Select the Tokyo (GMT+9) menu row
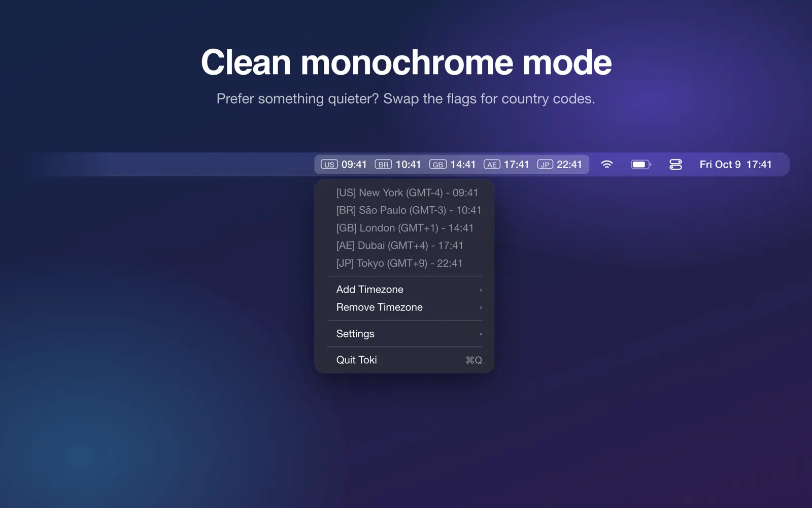Screen dimensions: 812x508 tap(404, 263)
